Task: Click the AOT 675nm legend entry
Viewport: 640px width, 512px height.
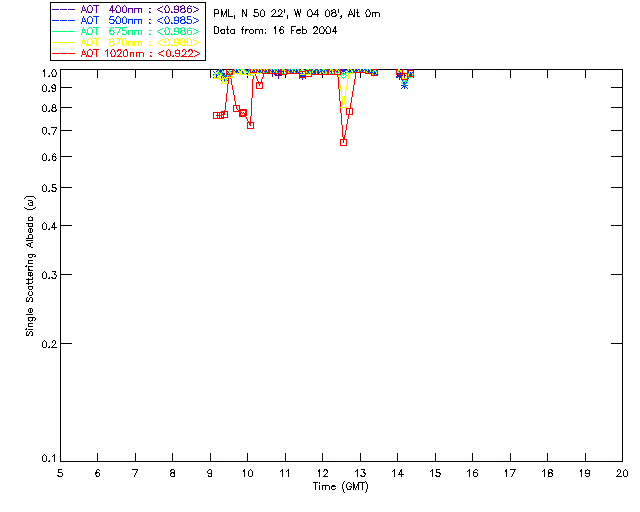Action: point(127,31)
